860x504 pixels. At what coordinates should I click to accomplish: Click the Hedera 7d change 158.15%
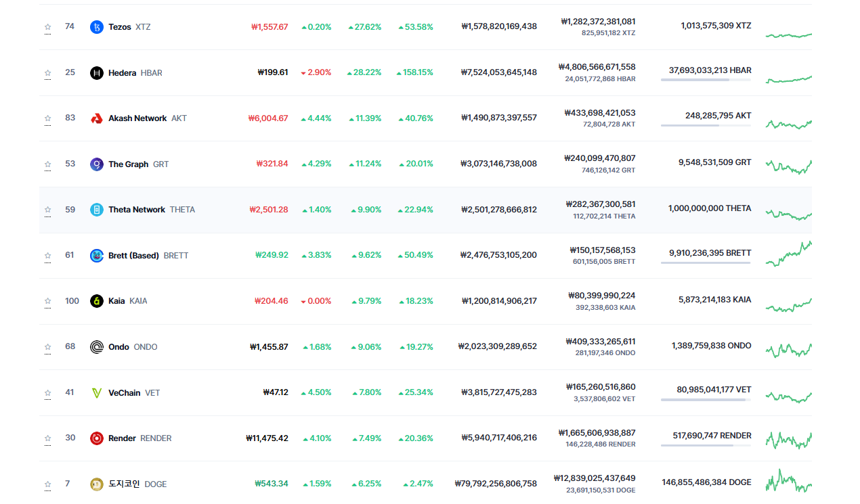click(416, 73)
